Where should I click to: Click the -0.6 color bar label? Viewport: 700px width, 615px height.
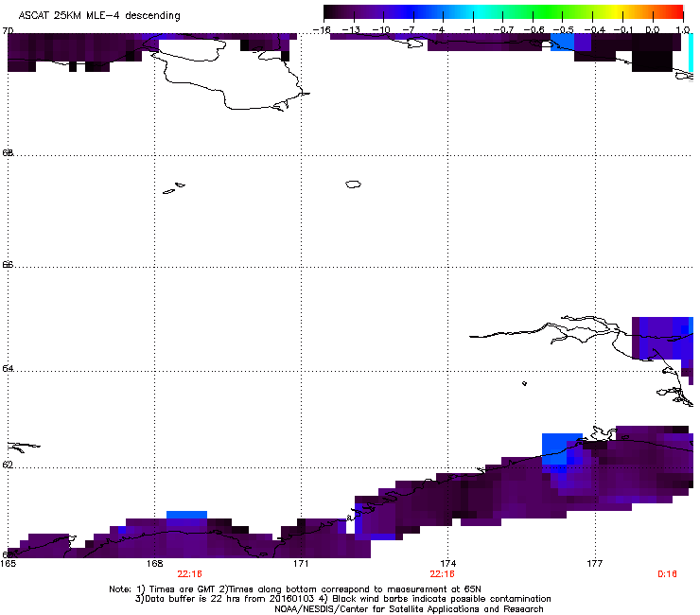pyautogui.click(x=534, y=30)
